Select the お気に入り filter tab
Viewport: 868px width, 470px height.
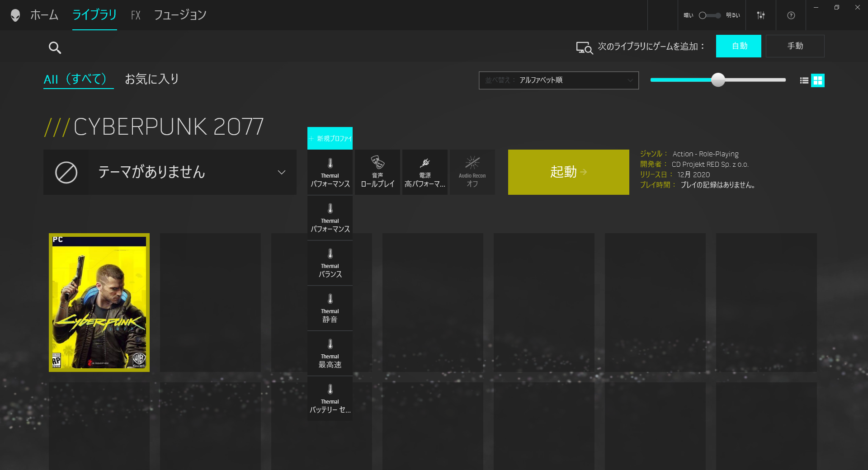152,79
